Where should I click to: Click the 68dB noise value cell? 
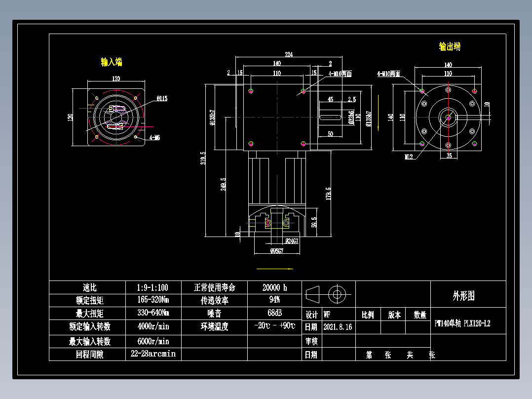point(275,313)
